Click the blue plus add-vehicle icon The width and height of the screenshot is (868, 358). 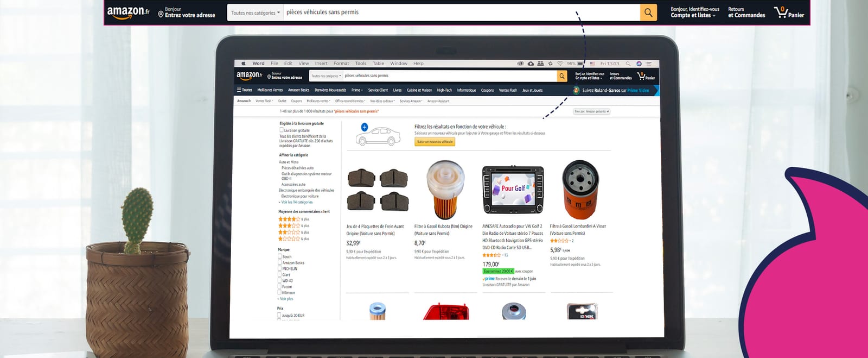point(365,127)
